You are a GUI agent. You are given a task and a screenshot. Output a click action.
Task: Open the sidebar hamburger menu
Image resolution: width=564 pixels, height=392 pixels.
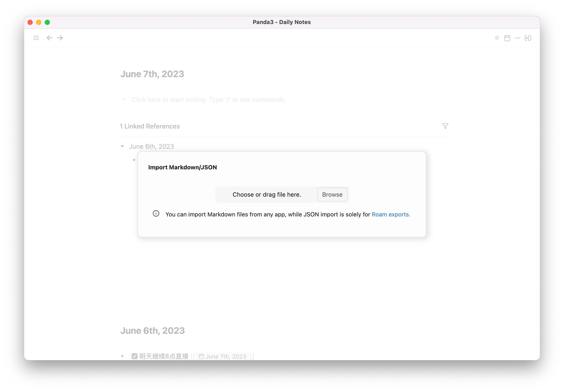(36, 38)
